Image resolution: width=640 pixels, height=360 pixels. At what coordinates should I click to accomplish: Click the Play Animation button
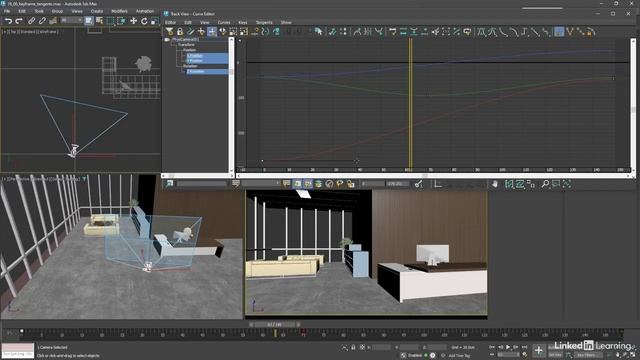click(x=508, y=347)
